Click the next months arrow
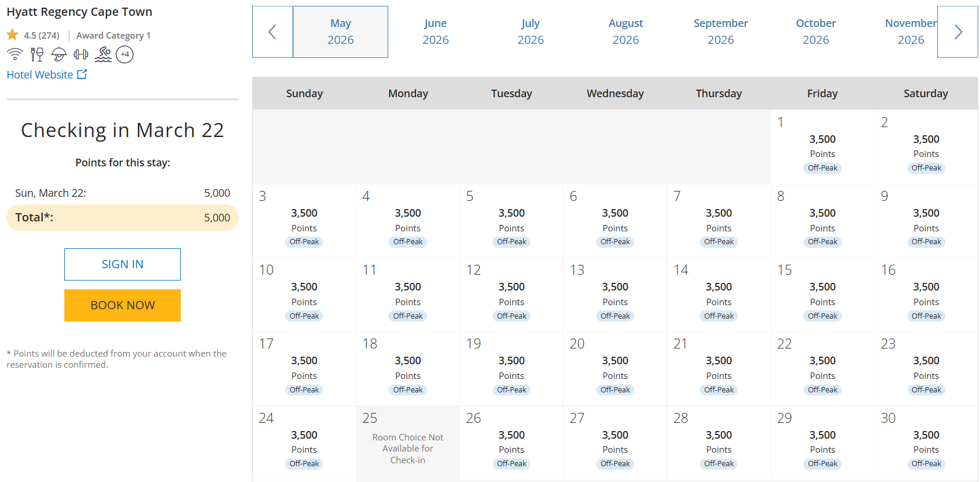 click(x=958, y=32)
